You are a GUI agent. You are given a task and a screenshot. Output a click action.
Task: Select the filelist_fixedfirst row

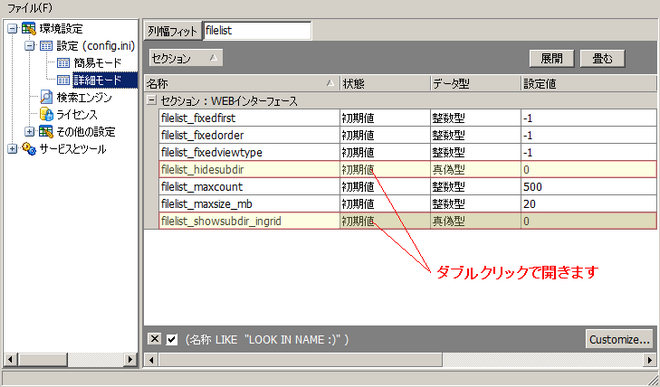click(407, 118)
